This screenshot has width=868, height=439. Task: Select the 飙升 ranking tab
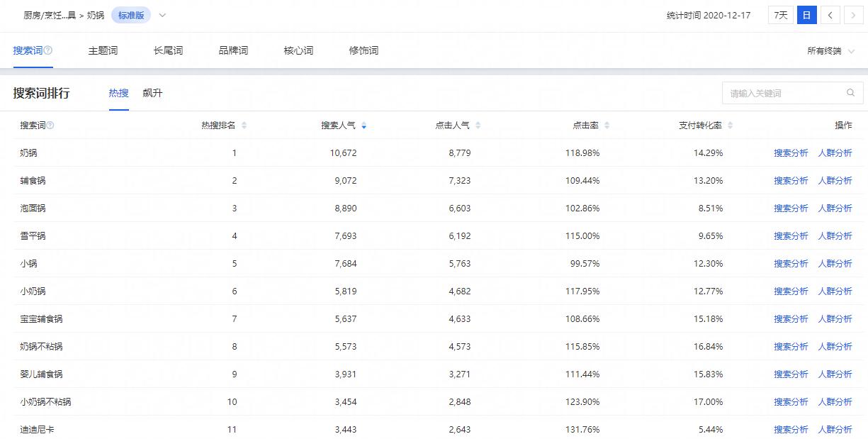coord(152,93)
